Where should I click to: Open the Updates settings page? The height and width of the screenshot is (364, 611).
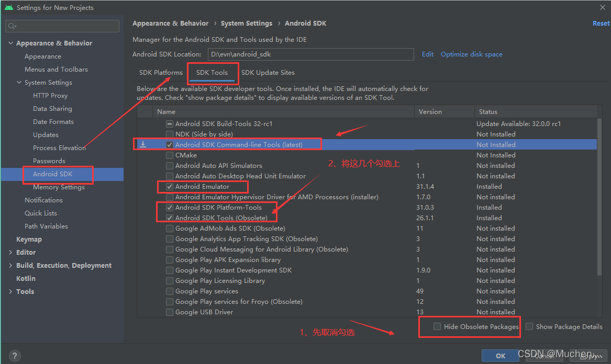pos(46,135)
